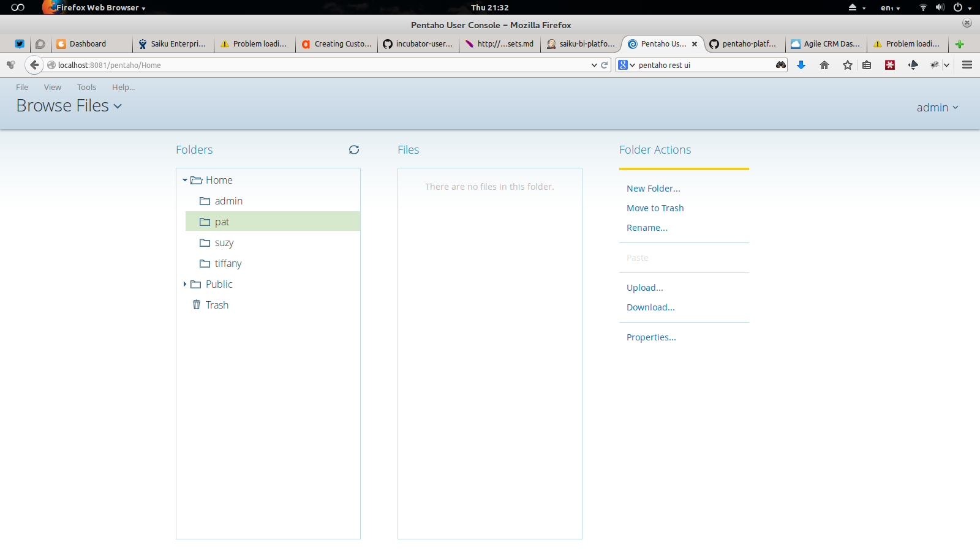Click the red extension toolbar icon
This screenshot has height=551, width=980.
coord(890,65)
